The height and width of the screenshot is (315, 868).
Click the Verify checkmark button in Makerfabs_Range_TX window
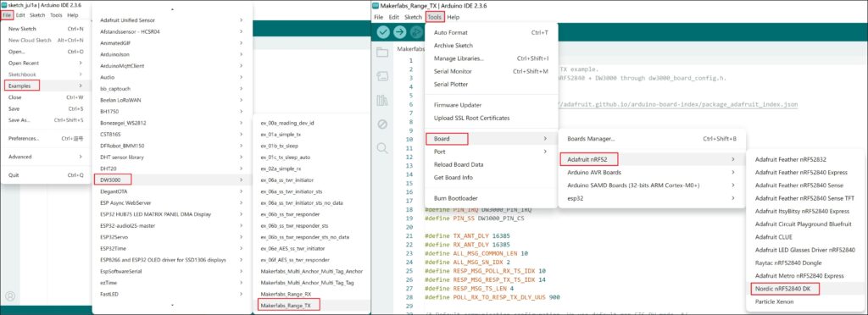(383, 33)
